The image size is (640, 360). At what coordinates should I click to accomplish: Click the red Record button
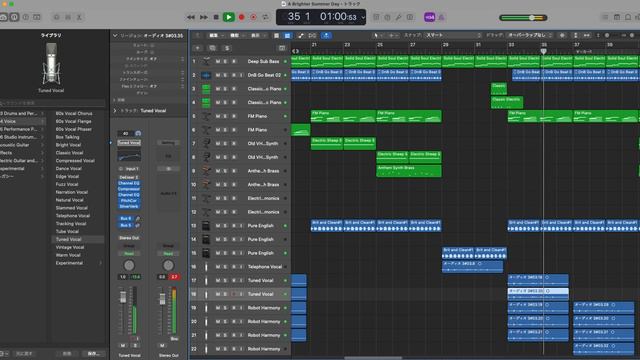pyautogui.click(x=241, y=17)
